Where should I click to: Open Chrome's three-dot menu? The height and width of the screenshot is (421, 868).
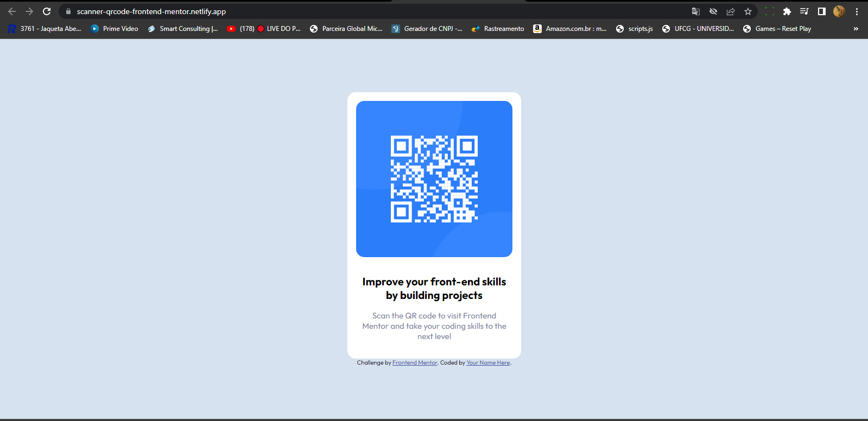857,11
